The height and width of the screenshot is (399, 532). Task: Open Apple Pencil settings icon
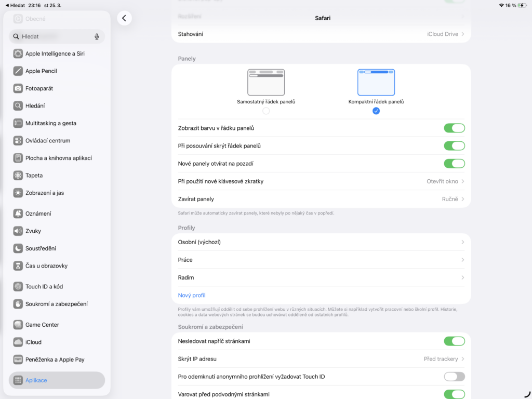tap(18, 71)
